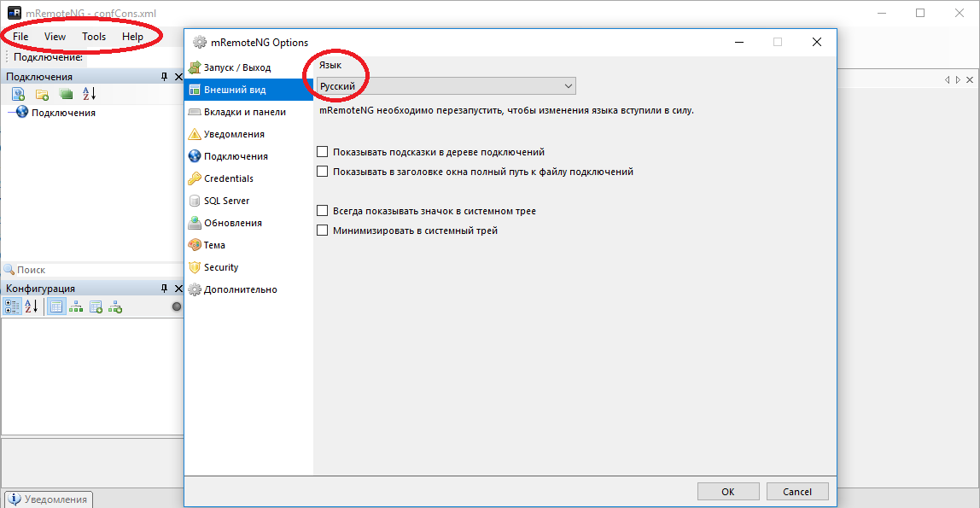
Task: Click the default properties icon in Конфигурация toolbar
Action: [x=96, y=307]
